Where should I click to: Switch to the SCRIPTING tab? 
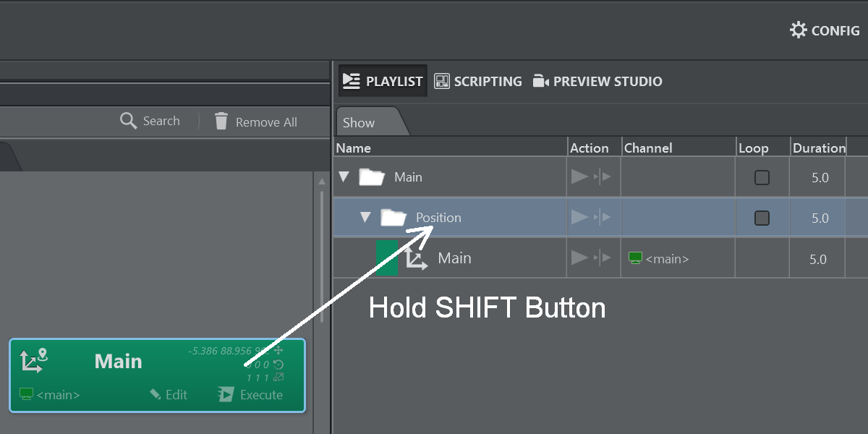point(478,81)
